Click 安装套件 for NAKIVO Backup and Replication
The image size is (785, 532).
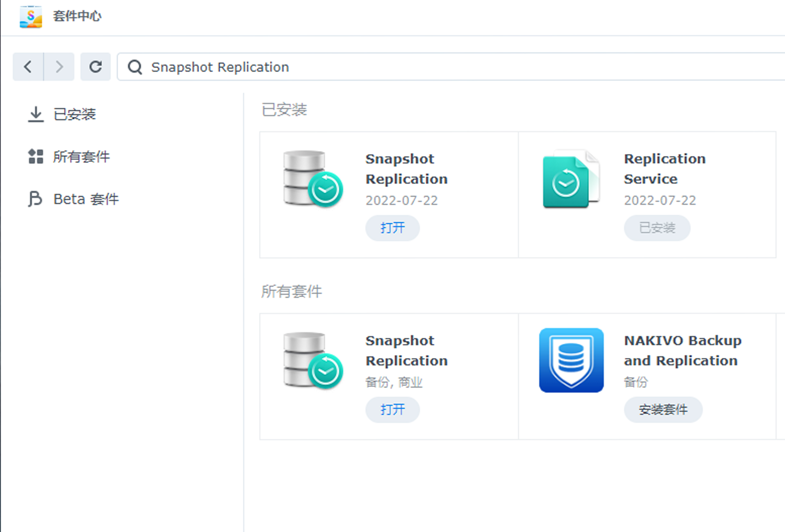click(x=663, y=410)
